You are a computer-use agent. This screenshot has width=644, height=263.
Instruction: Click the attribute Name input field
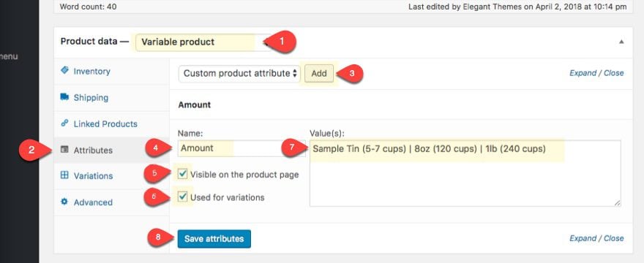click(241, 148)
